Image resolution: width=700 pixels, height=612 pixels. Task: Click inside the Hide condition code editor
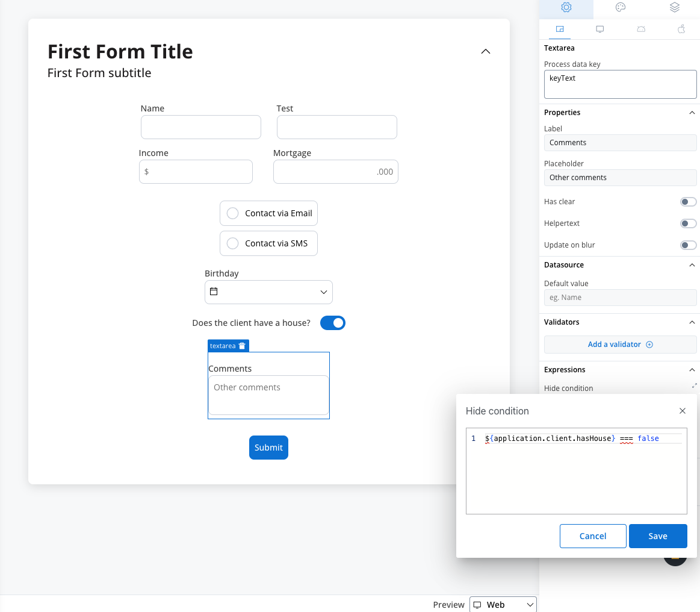[x=577, y=471]
